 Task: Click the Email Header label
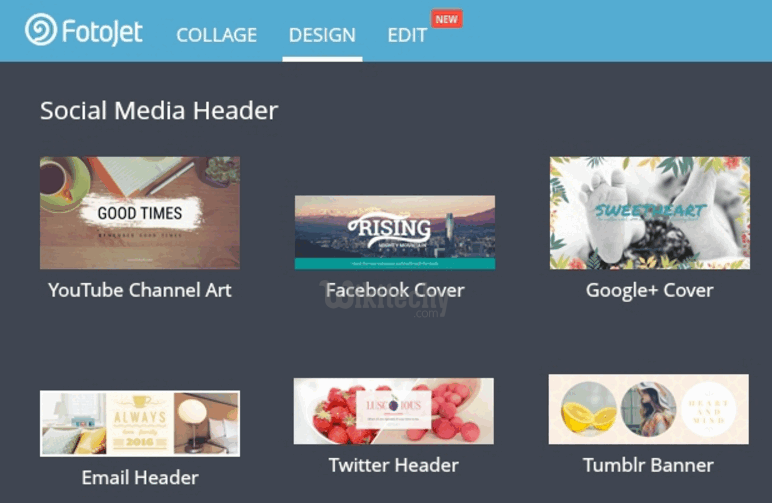point(140,477)
